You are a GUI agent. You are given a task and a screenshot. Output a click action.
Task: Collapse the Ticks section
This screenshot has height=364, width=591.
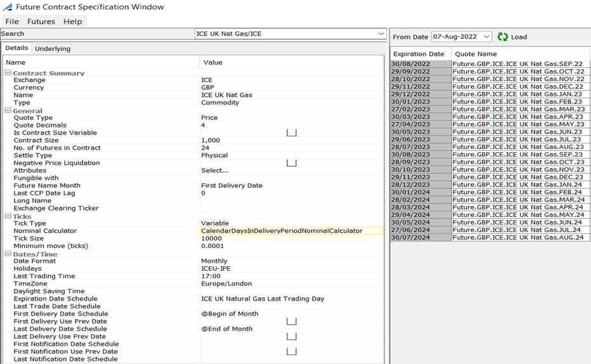tap(8, 216)
